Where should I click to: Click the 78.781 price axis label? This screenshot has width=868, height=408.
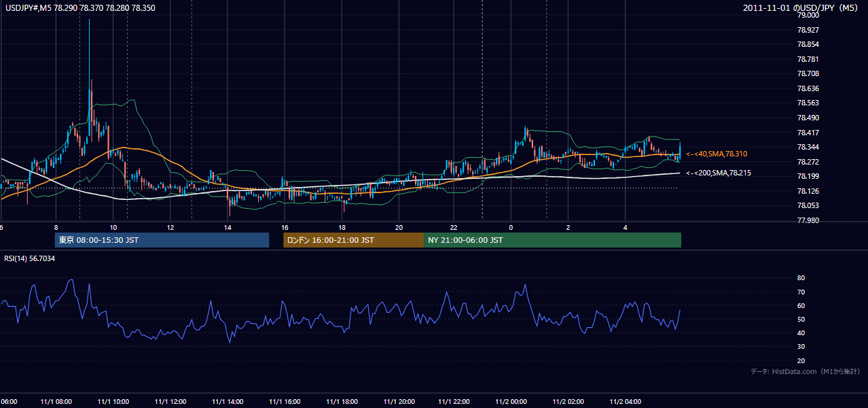point(808,59)
